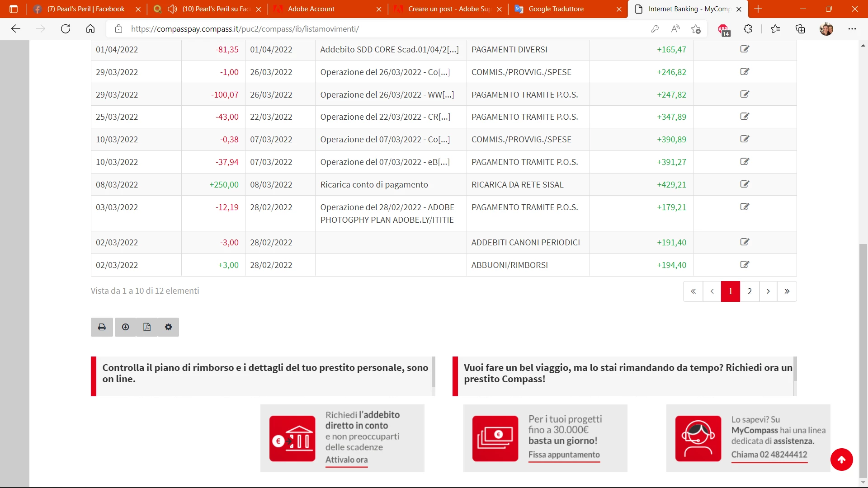Click the Chiama 02 48244412 link
868x488 pixels.
(769, 455)
